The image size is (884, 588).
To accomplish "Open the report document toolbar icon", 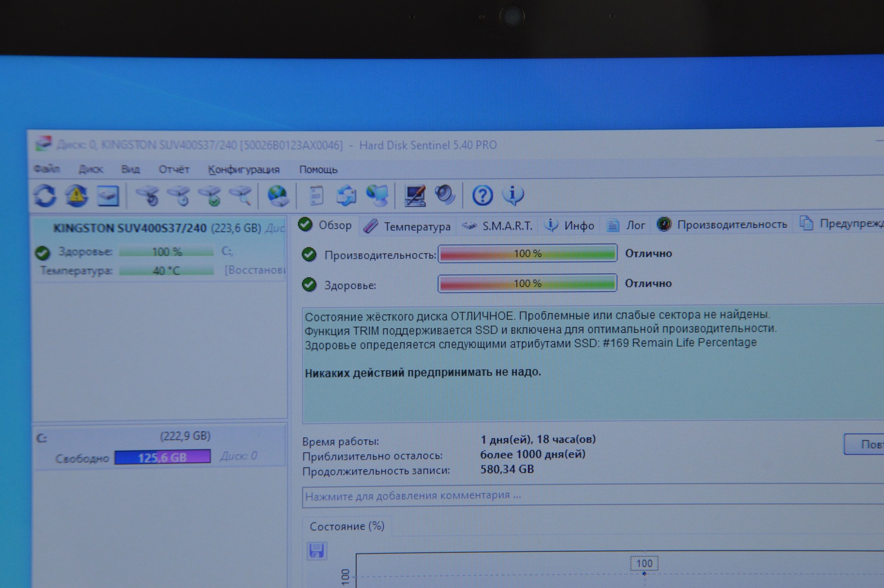I will 316,195.
